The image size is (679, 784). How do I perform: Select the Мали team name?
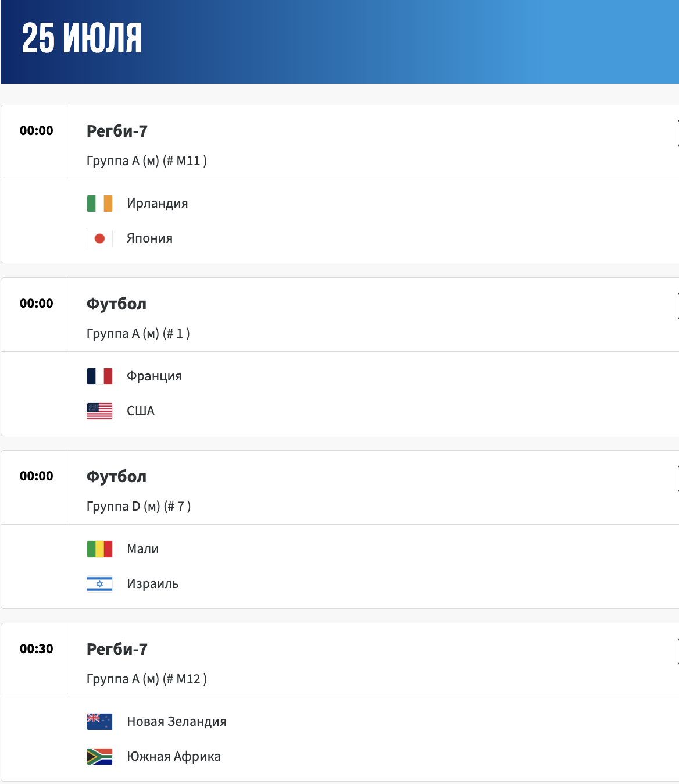coord(142,549)
